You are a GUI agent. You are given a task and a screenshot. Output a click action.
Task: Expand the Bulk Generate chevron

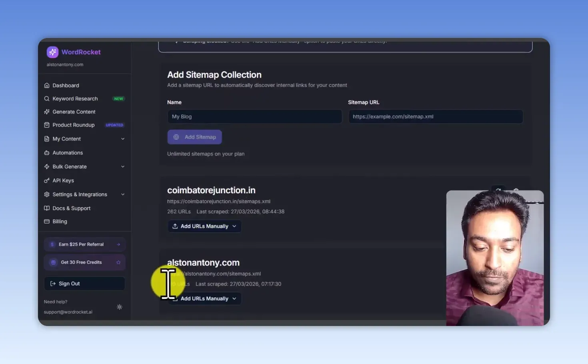(123, 166)
